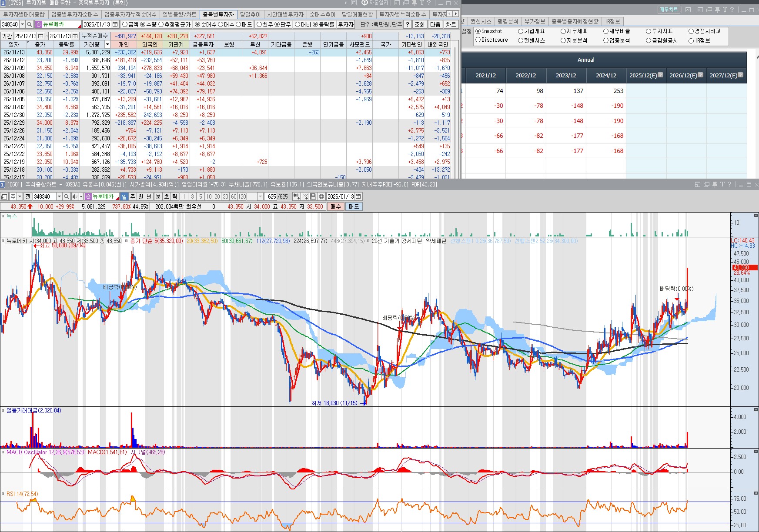Click the help question mark in the financial window title bar
Viewport: 759px width, 532px height.
(732, 10)
